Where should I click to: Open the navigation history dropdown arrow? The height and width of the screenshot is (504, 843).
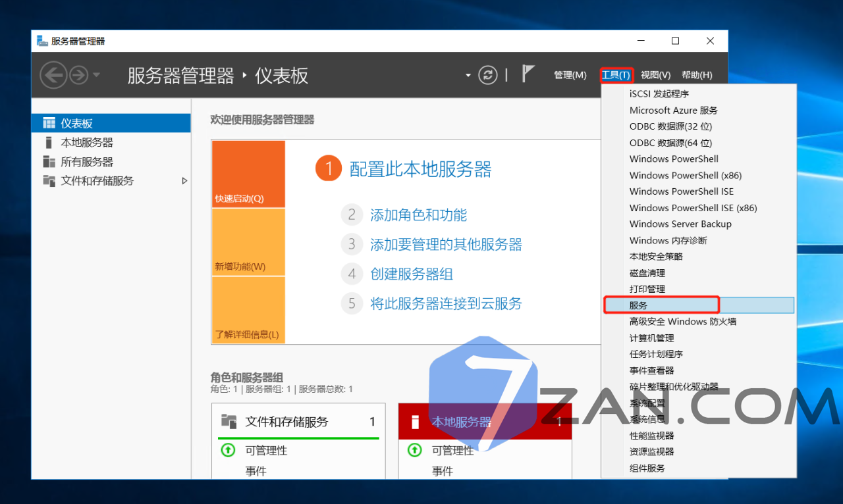(96, 75)
